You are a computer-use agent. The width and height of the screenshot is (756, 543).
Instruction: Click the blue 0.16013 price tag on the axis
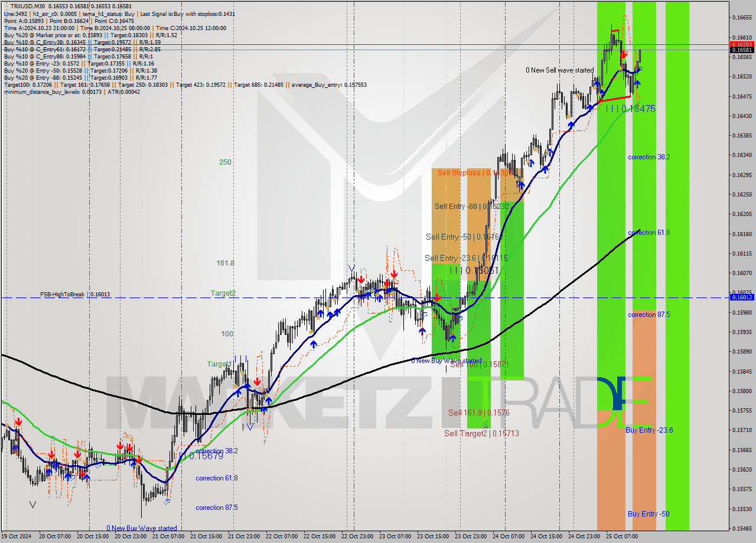click(x=742, y=297)
